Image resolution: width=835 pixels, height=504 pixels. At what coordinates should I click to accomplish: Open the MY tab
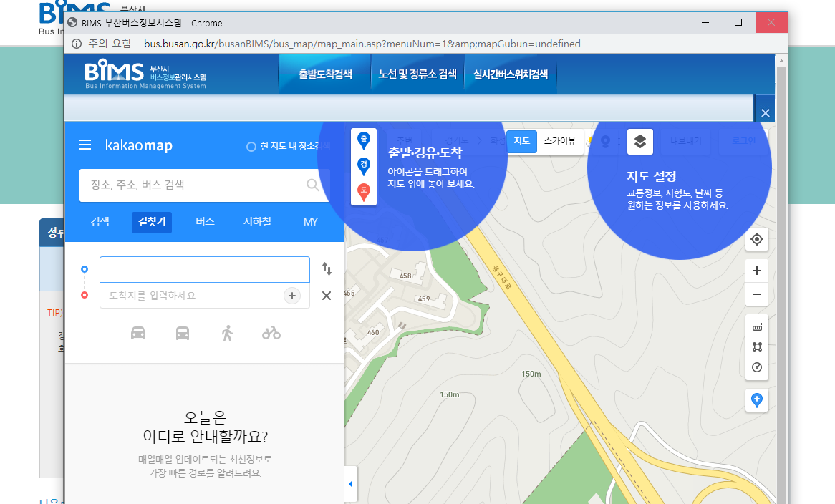tap(311, 222)
